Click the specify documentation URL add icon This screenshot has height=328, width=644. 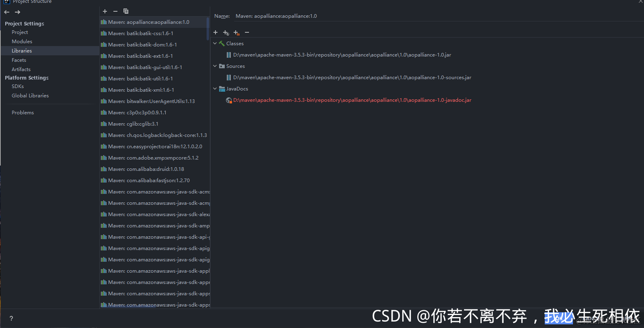tap(226, 33)
